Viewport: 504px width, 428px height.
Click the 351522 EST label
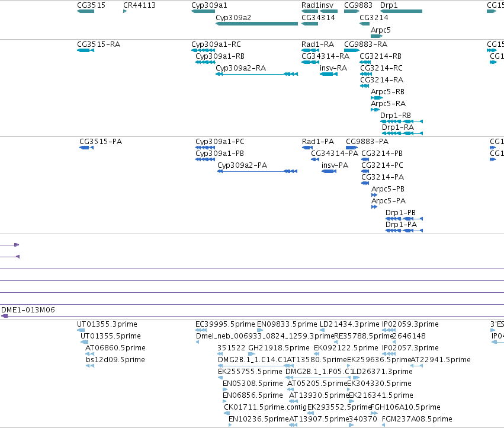[x=232, y=348]
